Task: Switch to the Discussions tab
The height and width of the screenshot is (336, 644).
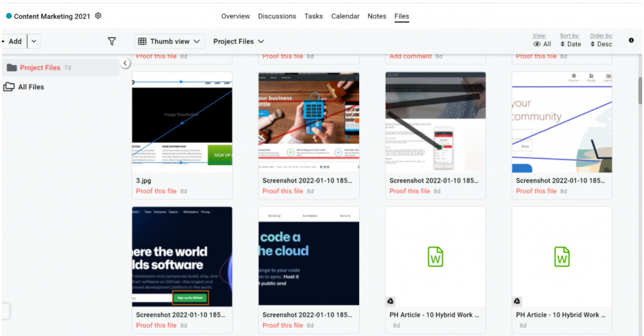Action: [x=277, y=16]
